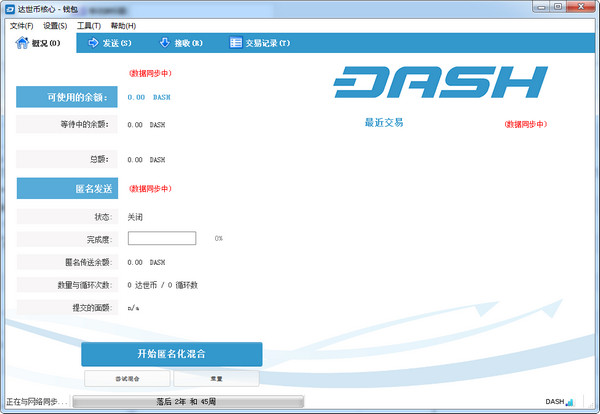The image size is (600, 414).
Task: Switch to the 发送 (Send) tab
Action: coord(110,43)
